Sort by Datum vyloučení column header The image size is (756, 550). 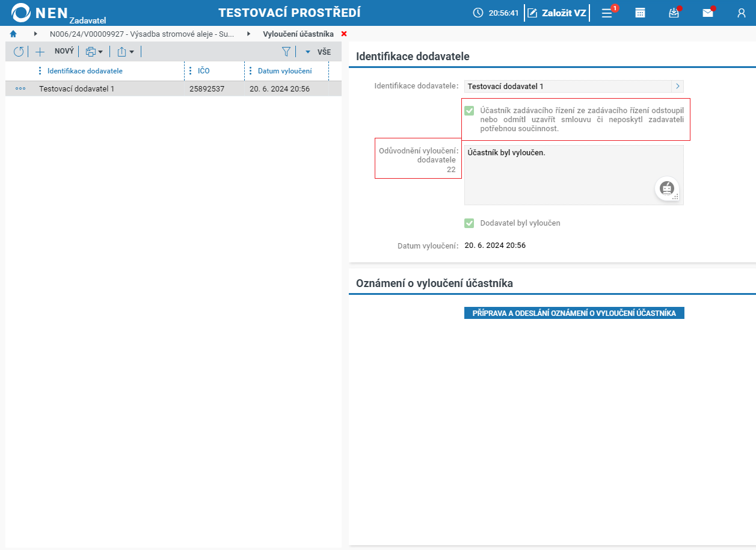[x=284, y=71]
